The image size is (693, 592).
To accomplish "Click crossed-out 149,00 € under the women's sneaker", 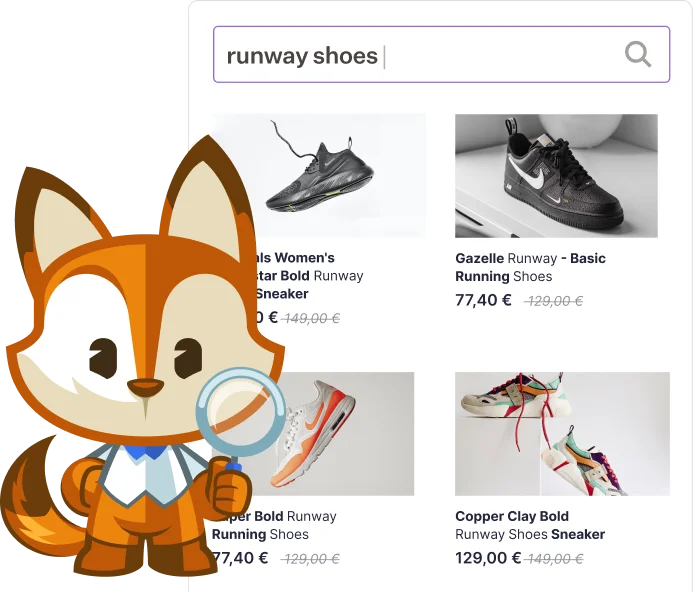I will 312,319.
